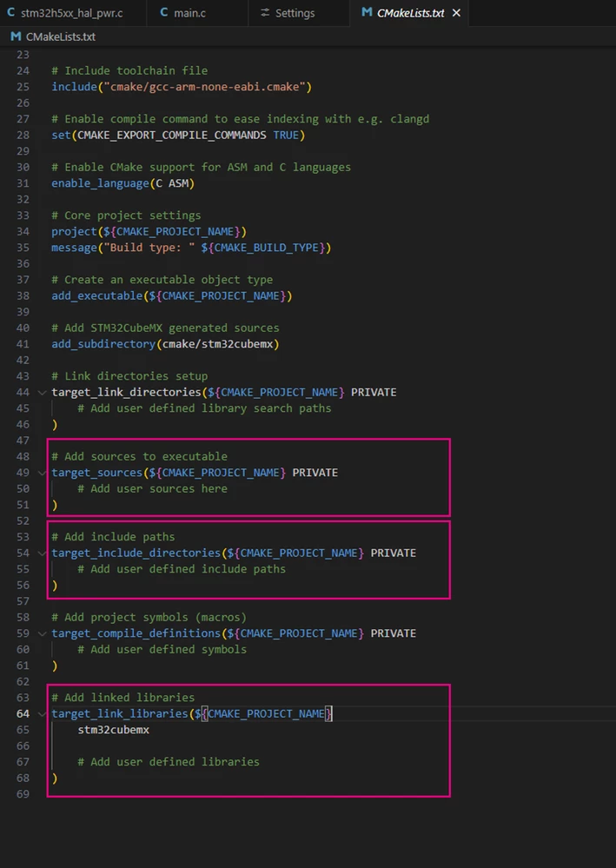Screen dimensions: 616x868
Task: Close the CMakeLists.txt tab
Action: (456, 13)
